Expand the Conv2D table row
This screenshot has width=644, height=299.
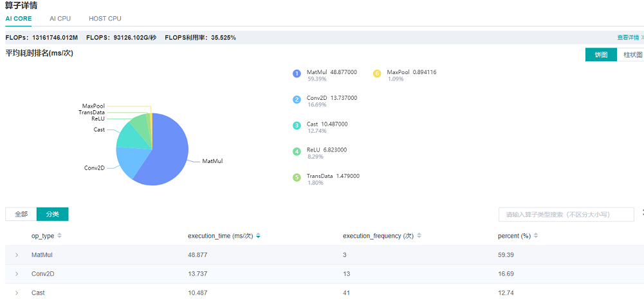pyautogui.click(x=17, y=274)
